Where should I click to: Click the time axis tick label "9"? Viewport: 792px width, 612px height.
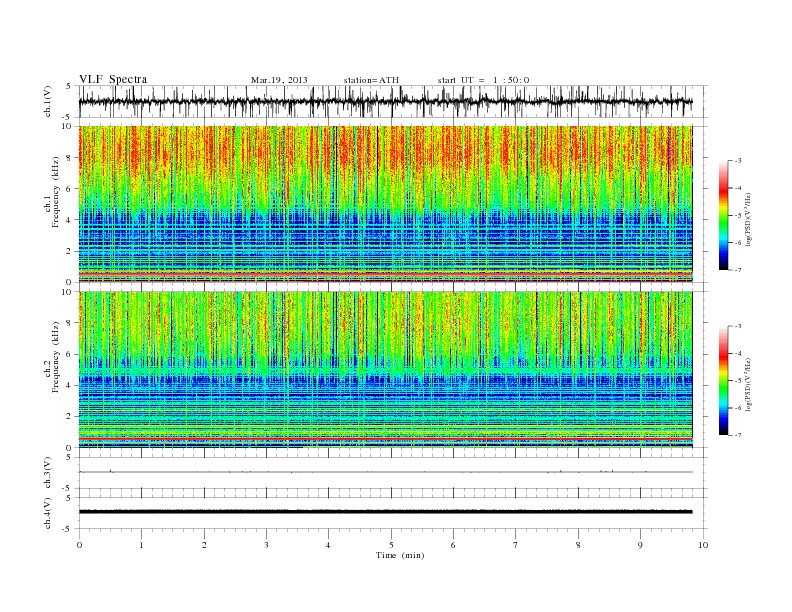click(x=640, y=545)
